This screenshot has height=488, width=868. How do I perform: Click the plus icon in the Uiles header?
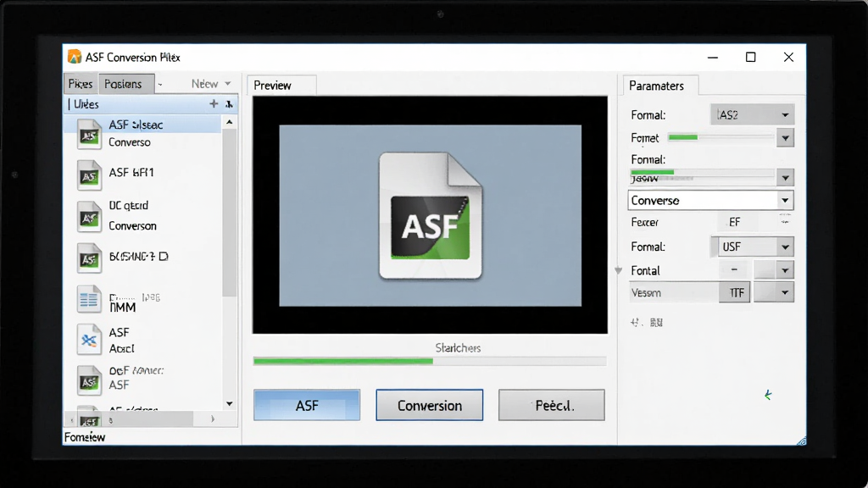point(214,104)
